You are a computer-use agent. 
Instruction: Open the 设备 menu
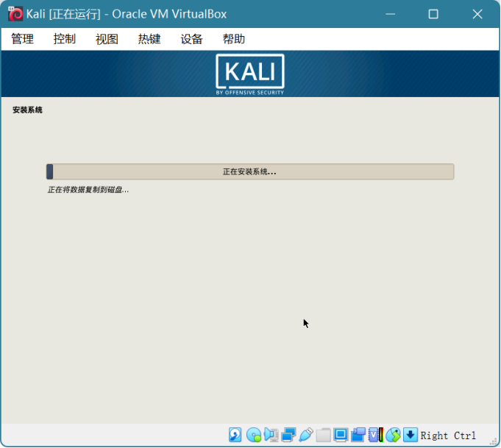tap(191, 39)
